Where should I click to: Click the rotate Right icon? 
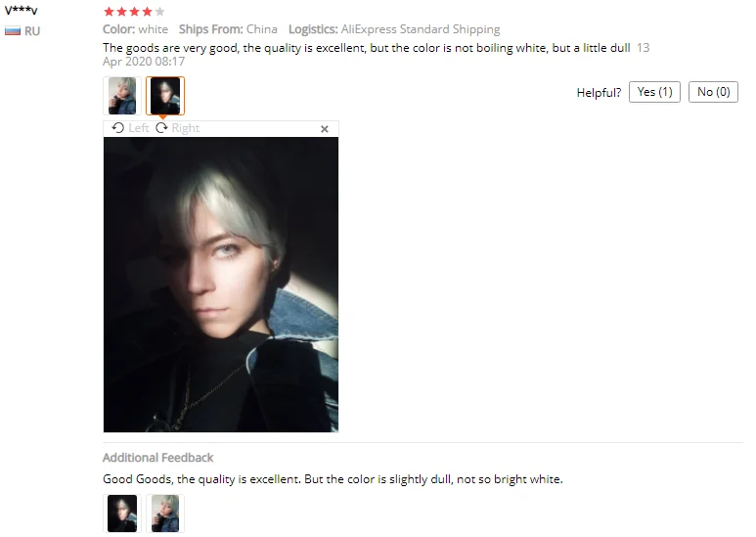[x=161, y=128]
